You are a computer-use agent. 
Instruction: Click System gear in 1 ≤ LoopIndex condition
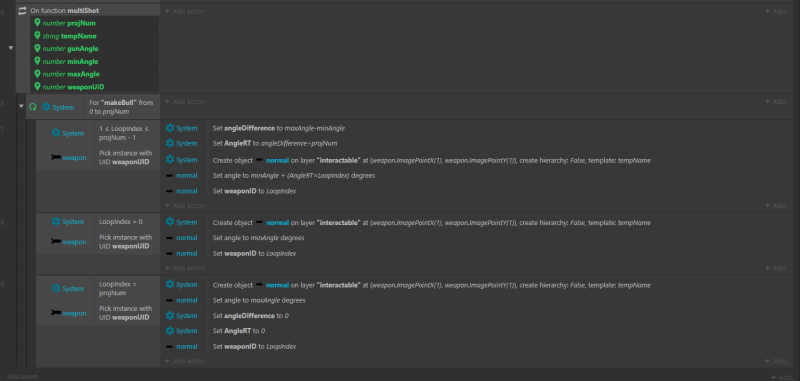click(x=56, y=133)
